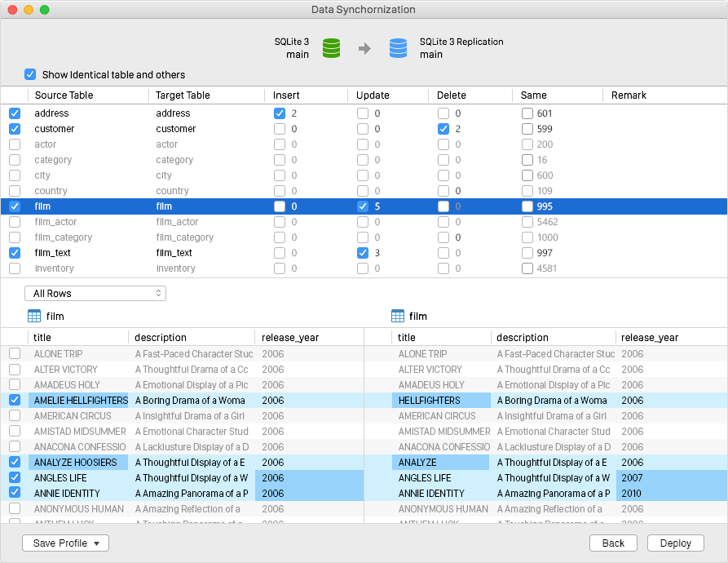The width and height of the screenshot is (728, 563).
Task: Click the SQLite 3 Replication label
Action: (461, 42)
